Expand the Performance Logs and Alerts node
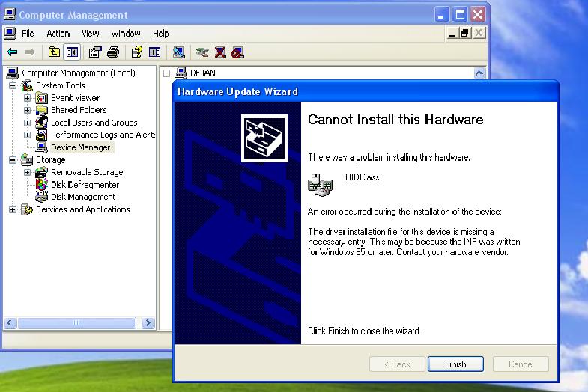The image size is (588, 392). (28, 135)
